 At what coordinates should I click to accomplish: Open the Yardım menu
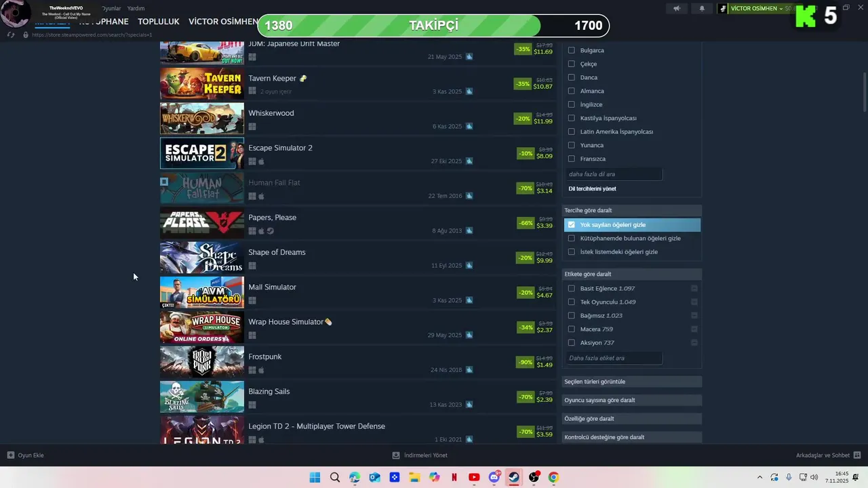(x=136, y=9)
